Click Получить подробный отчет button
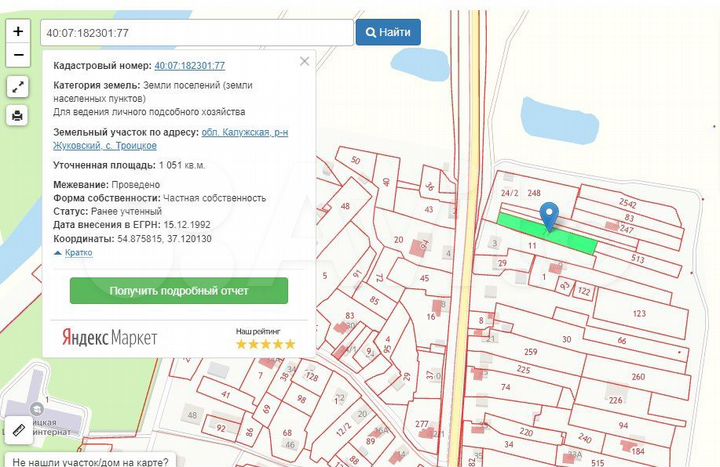Image resolution: width=720 pixels, height=467 pixels. click(179, 291)
